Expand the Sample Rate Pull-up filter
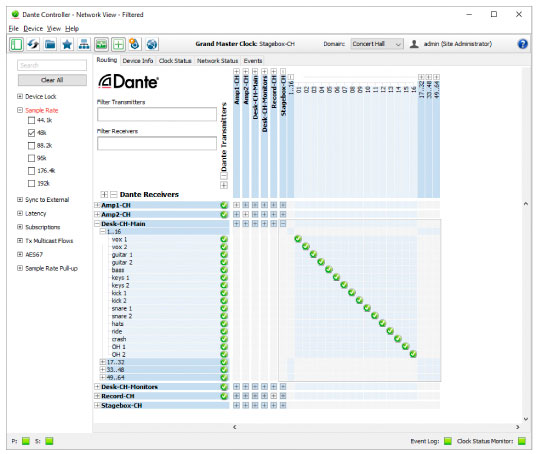This screenshot has width=538, height=454. tap(20, 268)
